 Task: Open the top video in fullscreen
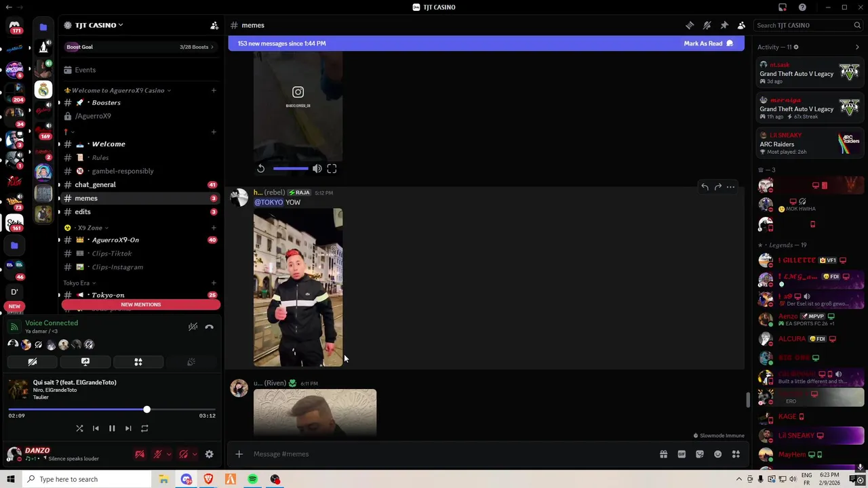click(x=332, y=168)
